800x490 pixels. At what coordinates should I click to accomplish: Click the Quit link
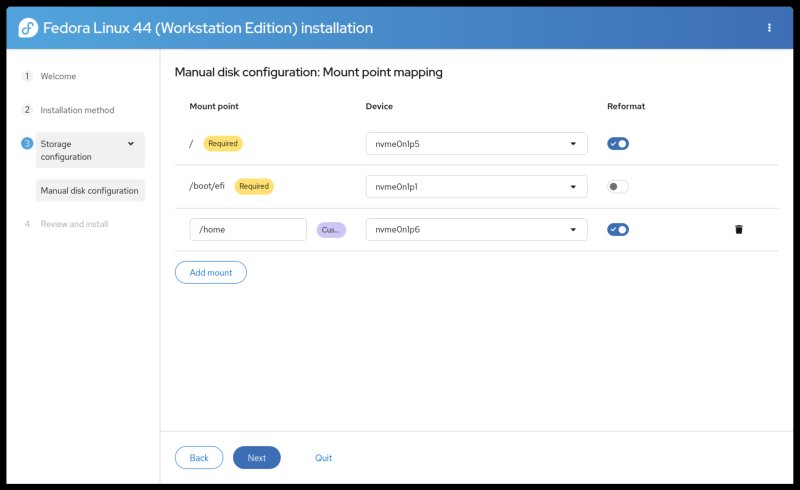323,458
